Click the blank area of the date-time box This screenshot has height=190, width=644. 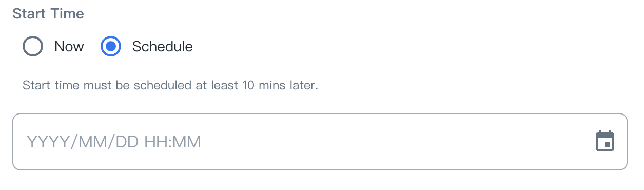click(395, 142)
